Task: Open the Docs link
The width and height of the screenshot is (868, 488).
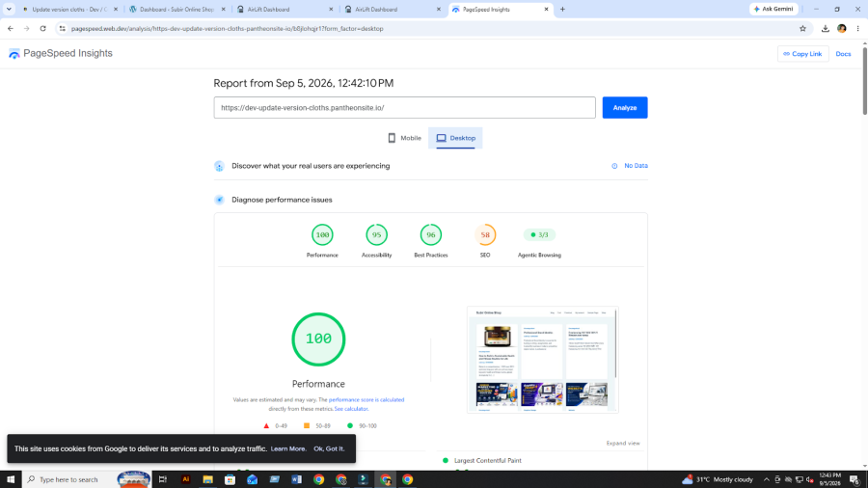Action: click(843, 54)
